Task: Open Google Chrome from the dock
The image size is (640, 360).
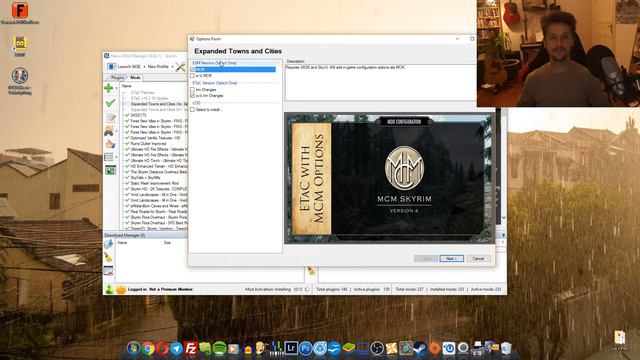Action: 148,348
